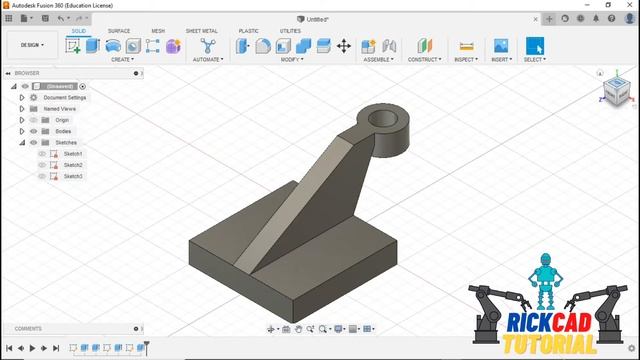
Task: Expand the Bodies folder
Action: [x=22, y=131]
